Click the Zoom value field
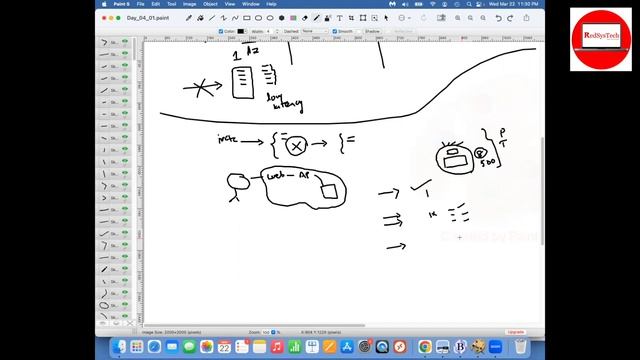The width and height of the screenshot is (640, 360). point(266,332)
